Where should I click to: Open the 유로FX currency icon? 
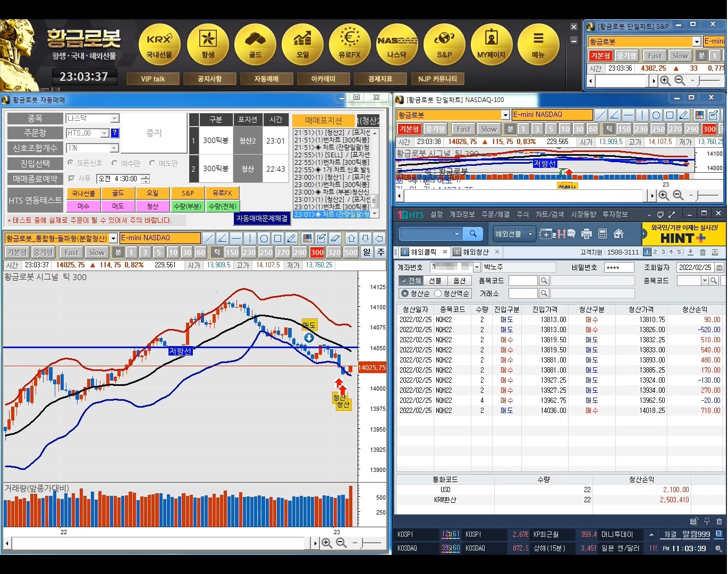(350, 45)
